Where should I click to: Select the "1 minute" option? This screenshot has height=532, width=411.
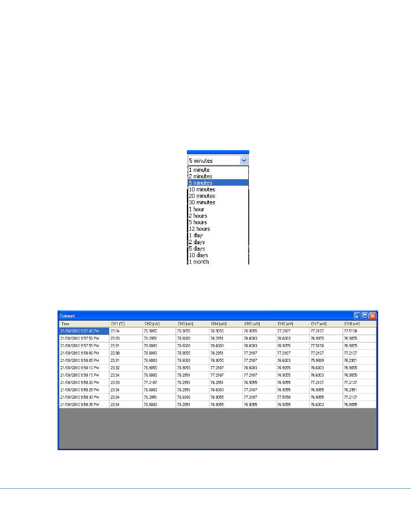pyautogui.click(x=218, y=170)
